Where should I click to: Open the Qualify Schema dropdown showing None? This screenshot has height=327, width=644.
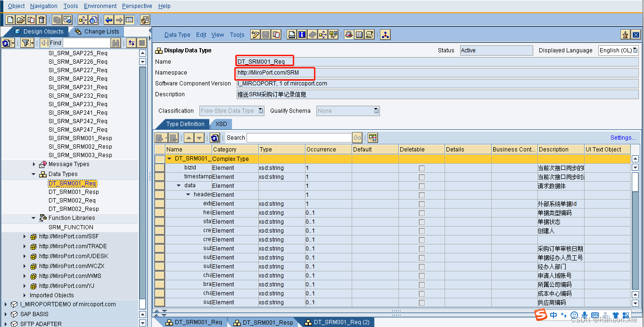(375, 110)
